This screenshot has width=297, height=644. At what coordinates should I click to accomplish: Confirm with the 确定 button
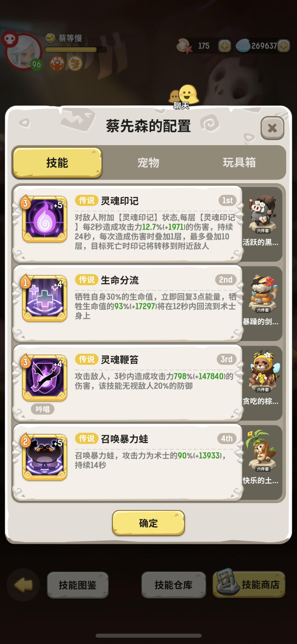148,523
